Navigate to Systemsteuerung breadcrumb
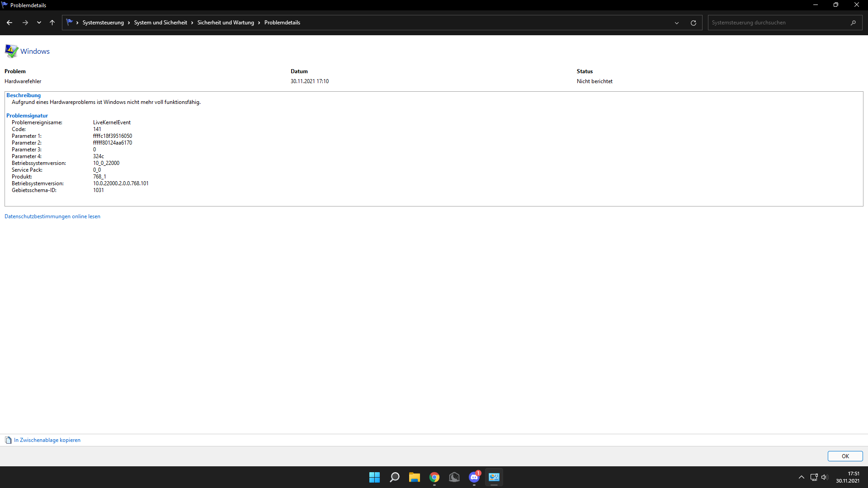 coord(103,23)
